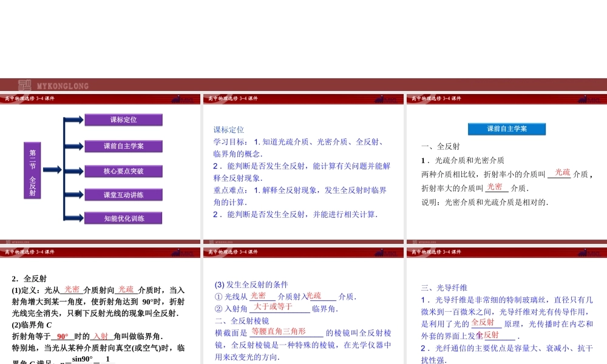Open the purple 课标定位 section button

coord(123,120)
